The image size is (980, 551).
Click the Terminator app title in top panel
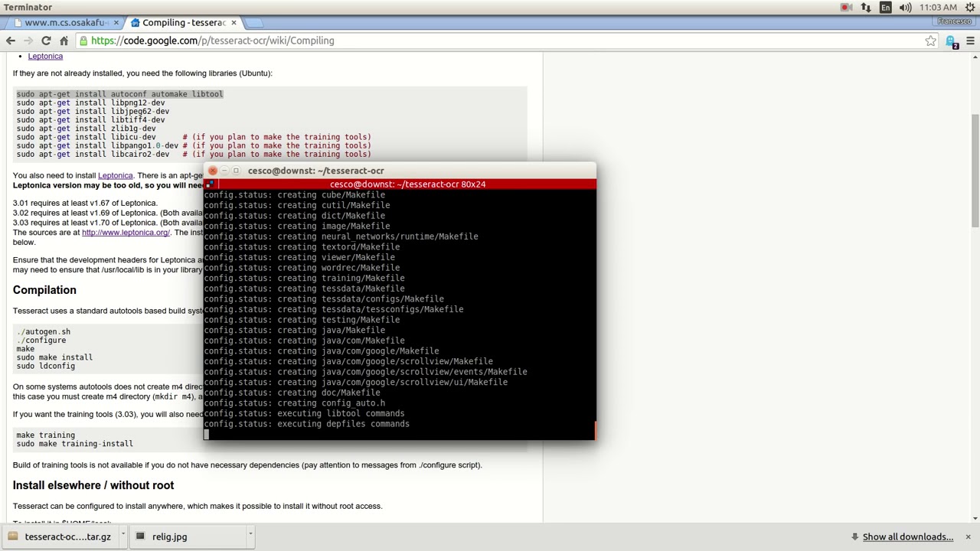[28, 7]
